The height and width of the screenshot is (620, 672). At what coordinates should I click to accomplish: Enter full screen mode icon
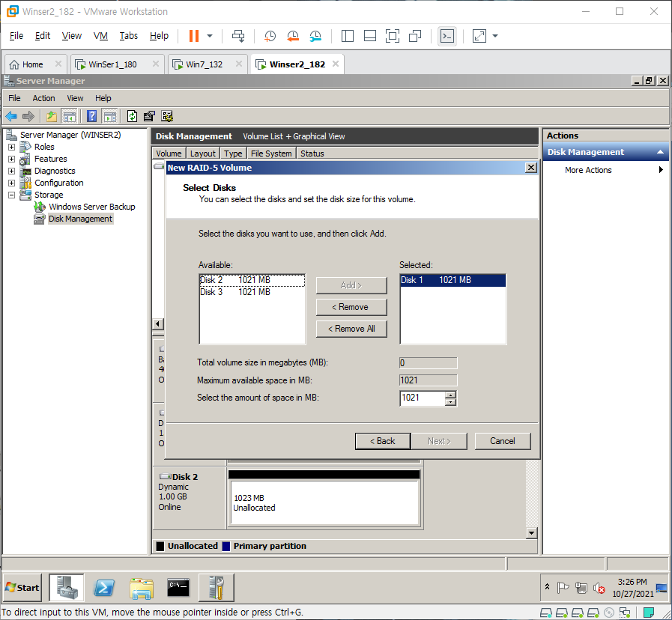point(392,36)
